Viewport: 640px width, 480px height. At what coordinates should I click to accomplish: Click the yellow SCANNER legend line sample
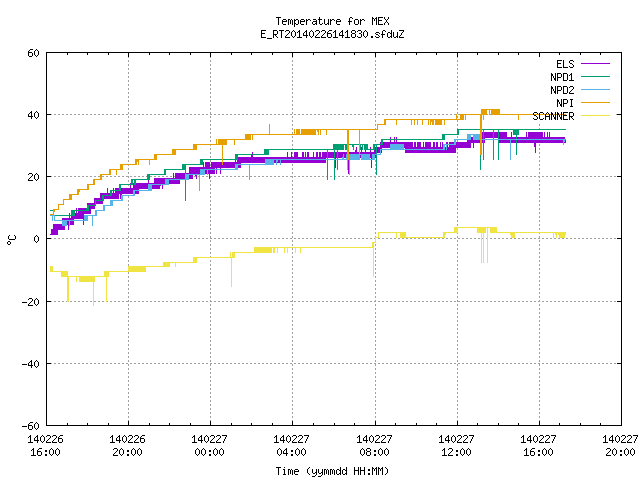[x=595, y=116]
